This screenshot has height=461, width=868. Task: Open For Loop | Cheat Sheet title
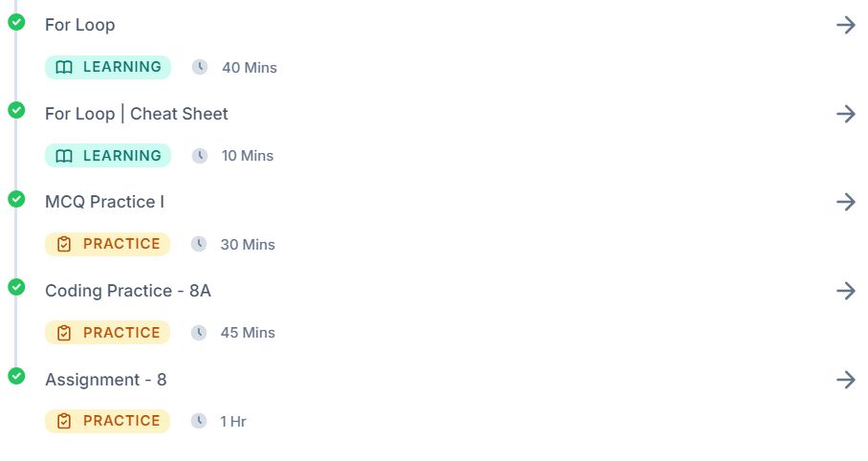point(136,114)
